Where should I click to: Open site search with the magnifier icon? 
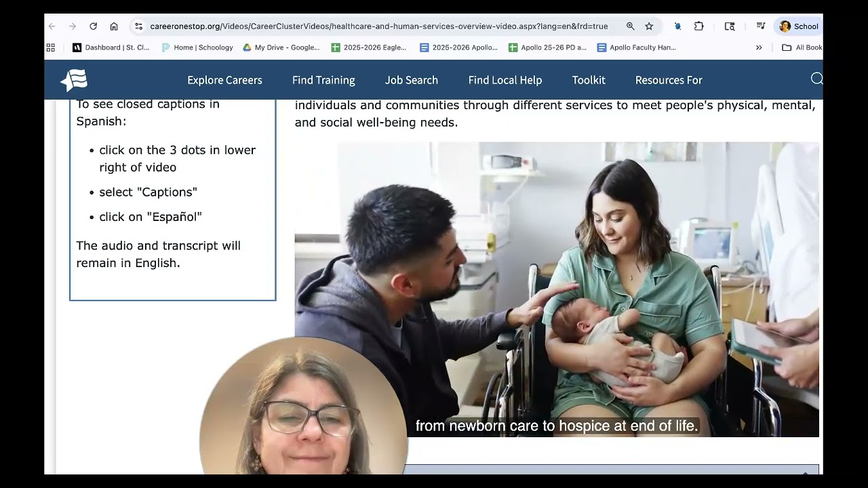[x=816, y=79]
